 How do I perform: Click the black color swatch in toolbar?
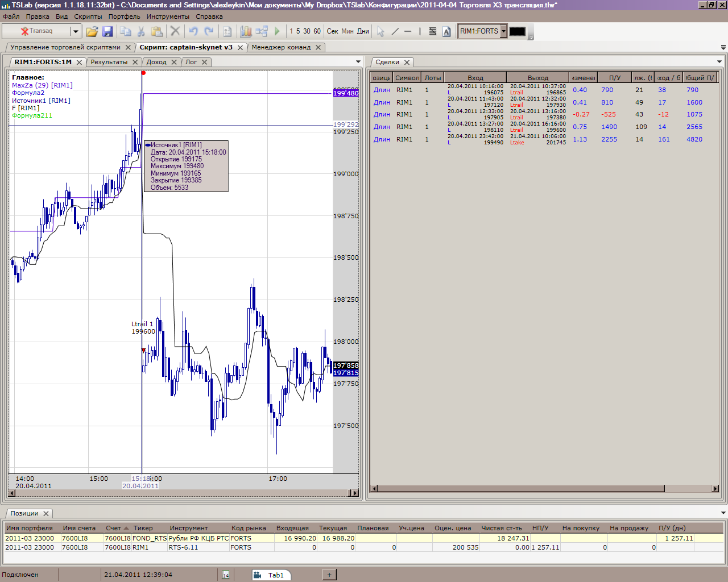click(x=517, y=31)
